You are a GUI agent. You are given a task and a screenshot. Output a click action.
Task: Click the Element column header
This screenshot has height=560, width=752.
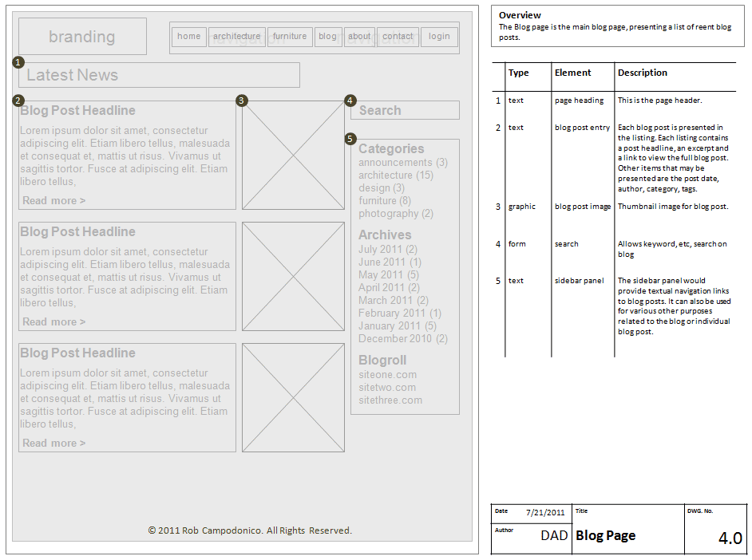pyautogui.click(x=572, y=73)
